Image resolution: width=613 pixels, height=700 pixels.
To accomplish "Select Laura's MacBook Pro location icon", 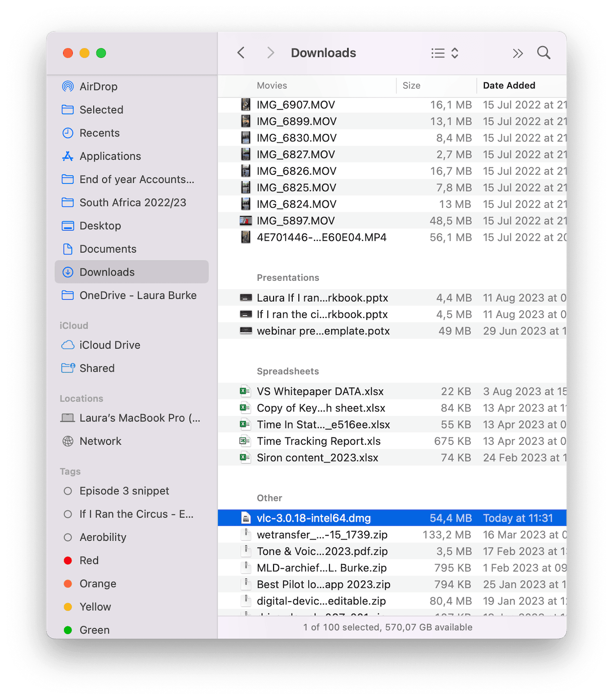I will (68, 418).
